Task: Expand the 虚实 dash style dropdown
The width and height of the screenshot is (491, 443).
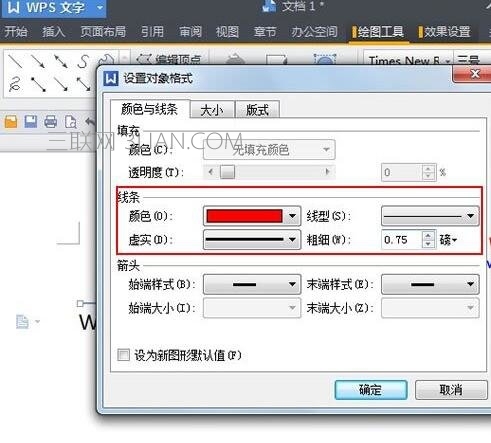Action: click(252, 239)
